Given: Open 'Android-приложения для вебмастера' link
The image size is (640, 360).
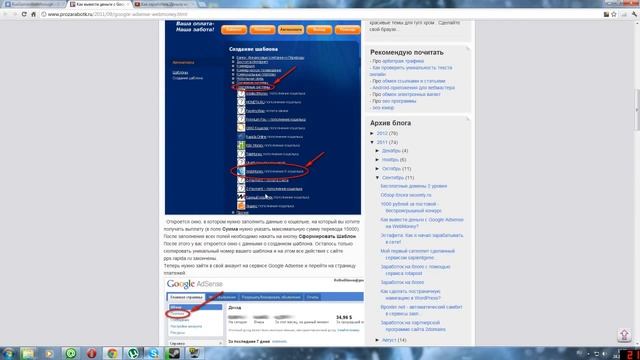Looking at the screenshot, I should coord(413,87).
